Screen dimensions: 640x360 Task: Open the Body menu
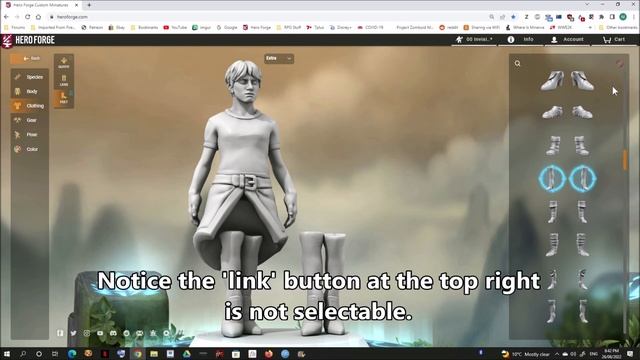(29, 91)
